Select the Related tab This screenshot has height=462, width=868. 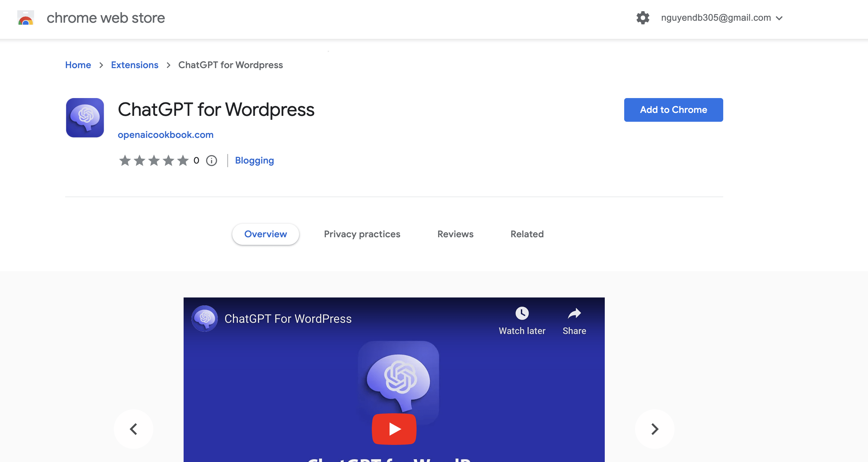(x=527, y=234)
